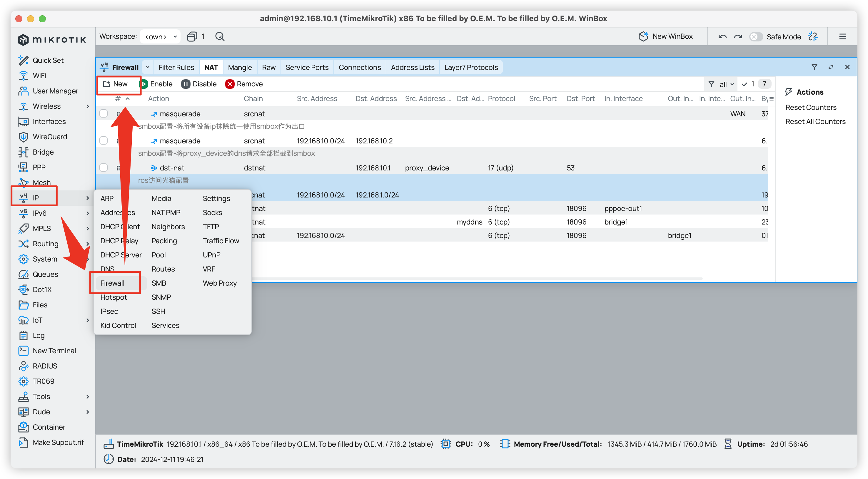Switch to the Filter Rules tab
Screen dimensions: 868x479
pos(176,67)
